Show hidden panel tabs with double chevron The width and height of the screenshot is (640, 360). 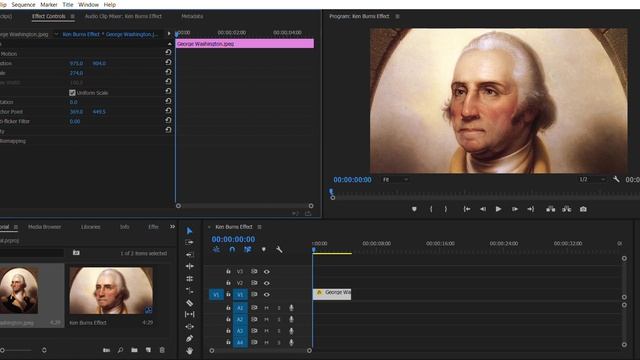click(x=173, y=227)
